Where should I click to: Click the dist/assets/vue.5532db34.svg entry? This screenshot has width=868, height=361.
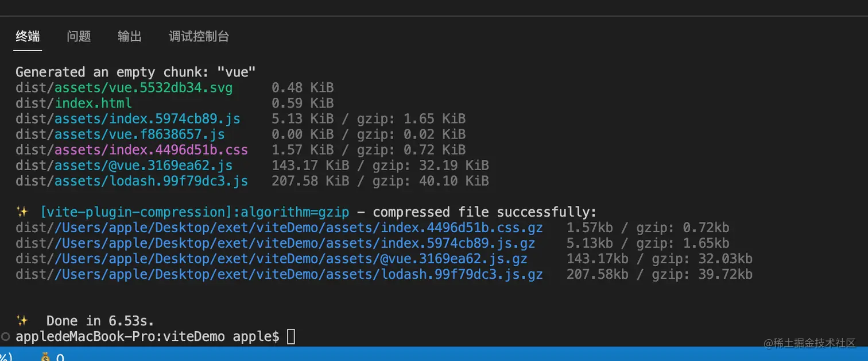tap(124, 88)
